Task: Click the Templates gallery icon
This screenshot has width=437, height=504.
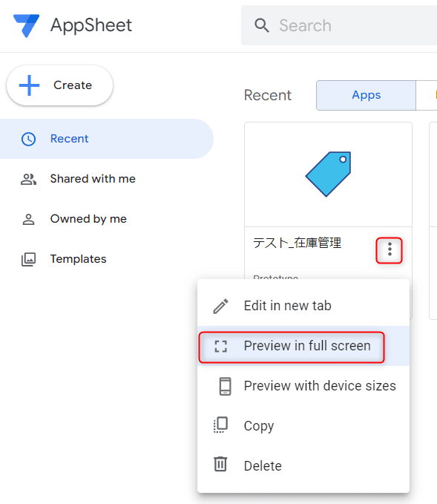Action: [x=29, y=259]
